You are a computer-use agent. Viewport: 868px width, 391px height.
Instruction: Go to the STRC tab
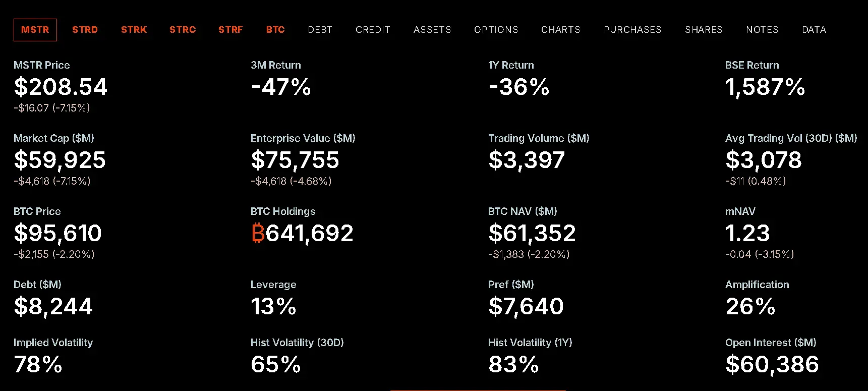click(x=183, y=30)
